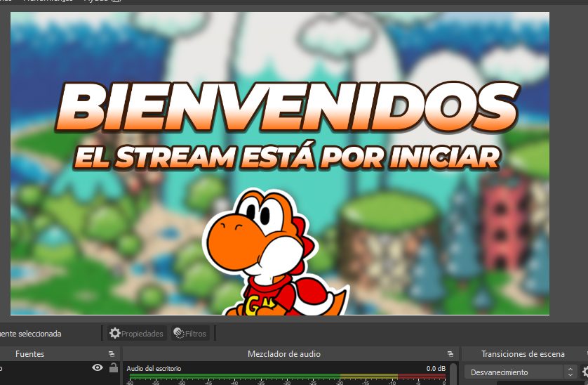Image resolution: width=588 pixels, height=385 pixels.
Task: Click the Bienvenidos scene preview canvas
Action: pos(280,164)
